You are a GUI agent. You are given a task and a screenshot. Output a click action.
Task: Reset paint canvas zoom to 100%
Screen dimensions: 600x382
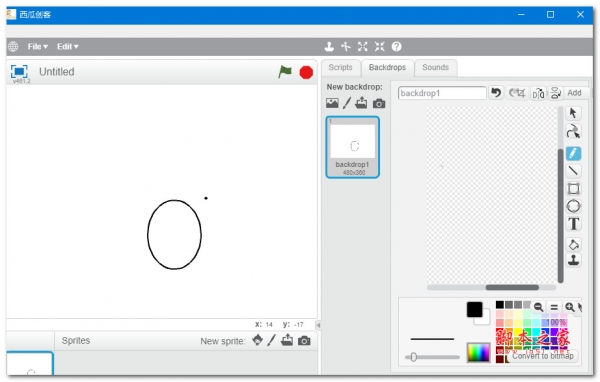pos(554,307)
